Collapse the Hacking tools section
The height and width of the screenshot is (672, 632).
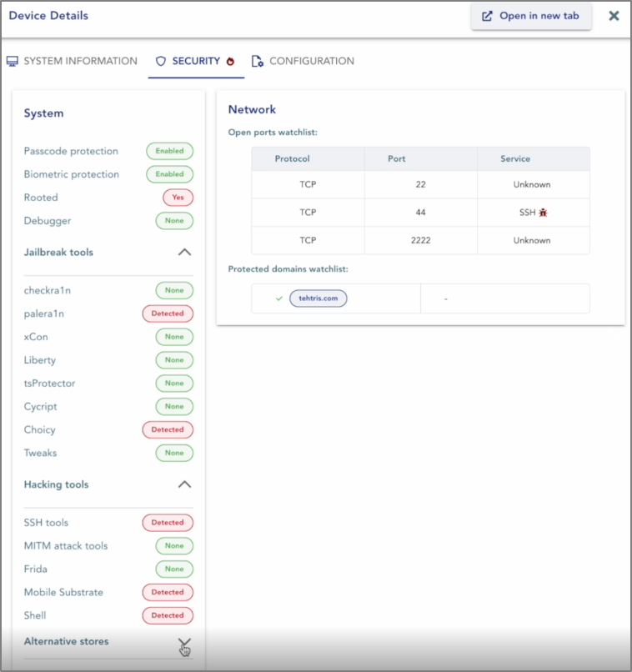tap(184, 484)
